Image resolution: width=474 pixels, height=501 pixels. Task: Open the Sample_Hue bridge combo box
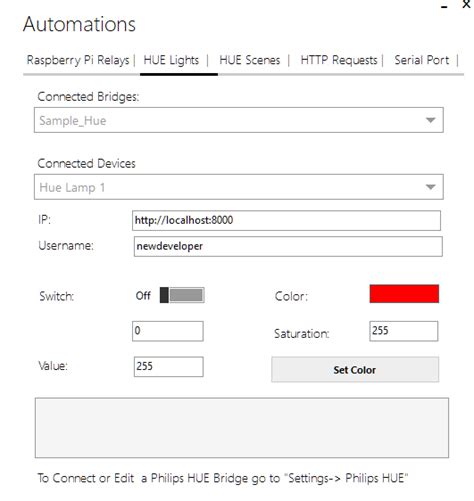[239, 120]
